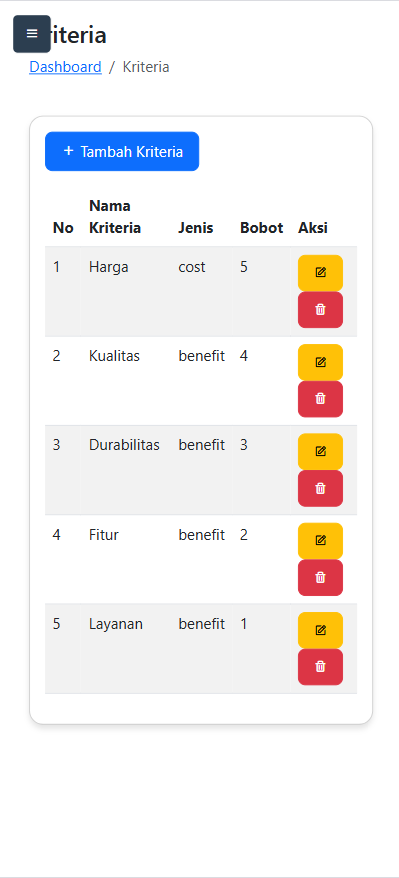
Task: Edit the Layanan criterion
Action: (320, 630)
